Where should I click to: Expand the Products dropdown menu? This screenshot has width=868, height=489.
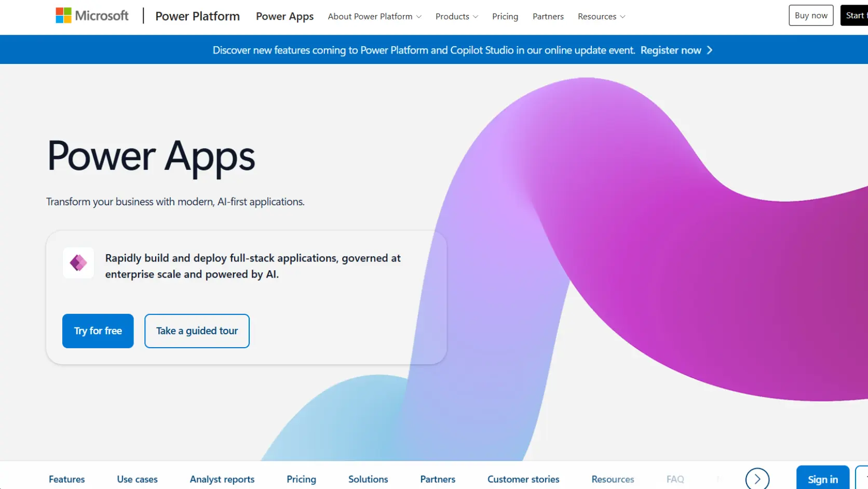(x=457, y=17)
